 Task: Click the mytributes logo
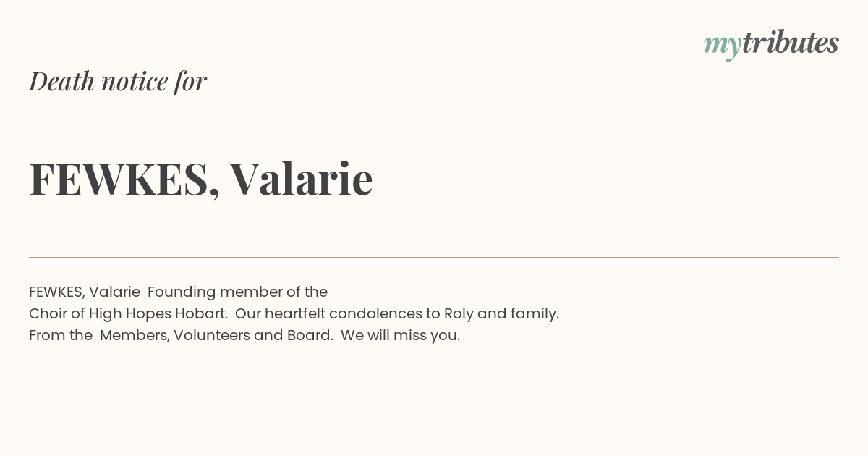[x=771, y=44]
